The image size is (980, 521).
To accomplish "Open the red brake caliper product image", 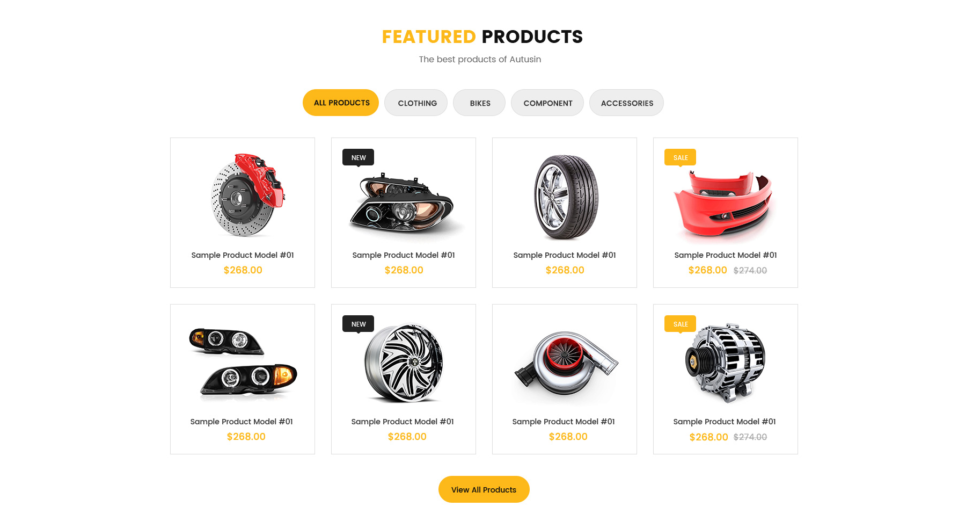I will 248,195.
